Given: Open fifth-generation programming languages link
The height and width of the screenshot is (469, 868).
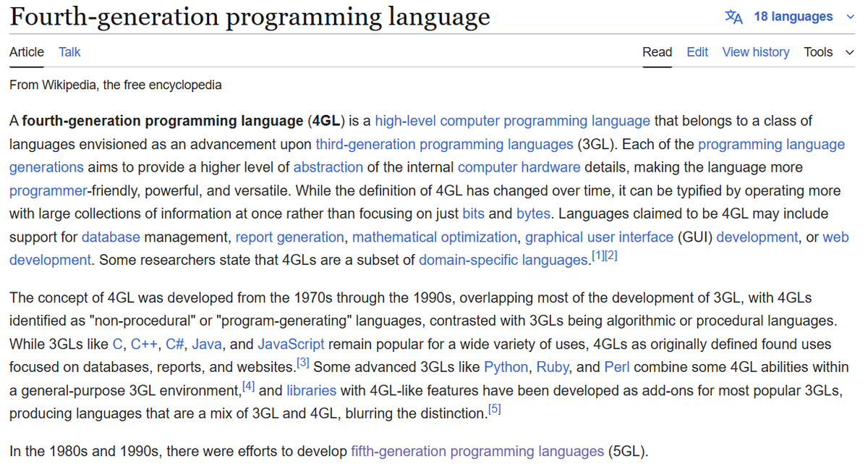Looking at the screenshot, I should [477, 451].
